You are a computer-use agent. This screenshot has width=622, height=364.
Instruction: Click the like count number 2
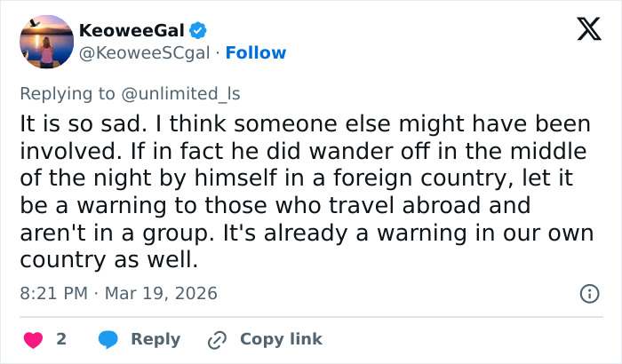tap(61, 339)
